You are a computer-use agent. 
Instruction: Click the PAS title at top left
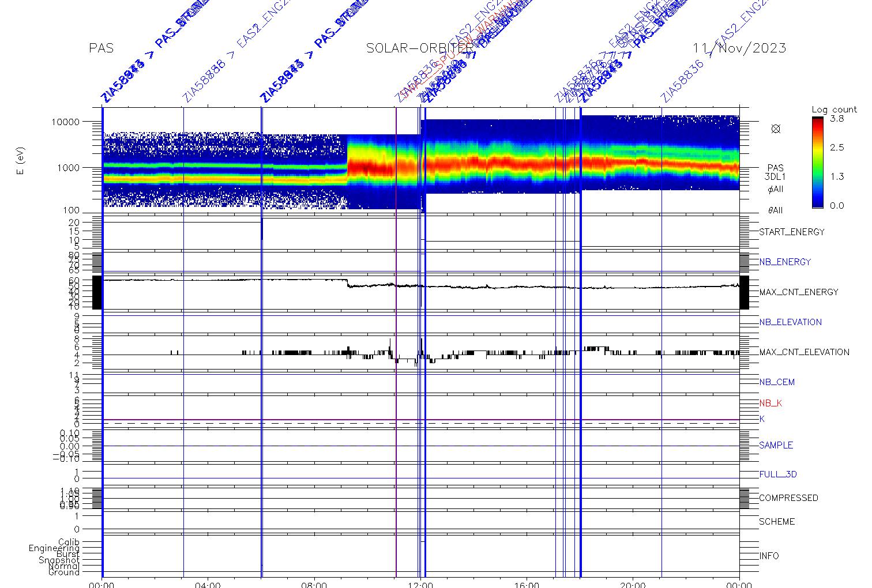[x=102, y=48]
